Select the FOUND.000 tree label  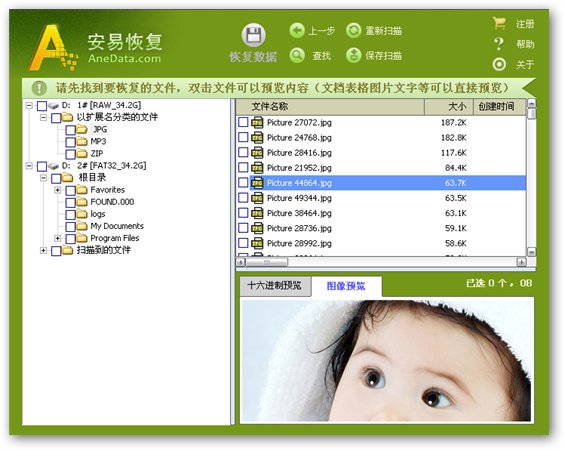click(x=112, y=202)
